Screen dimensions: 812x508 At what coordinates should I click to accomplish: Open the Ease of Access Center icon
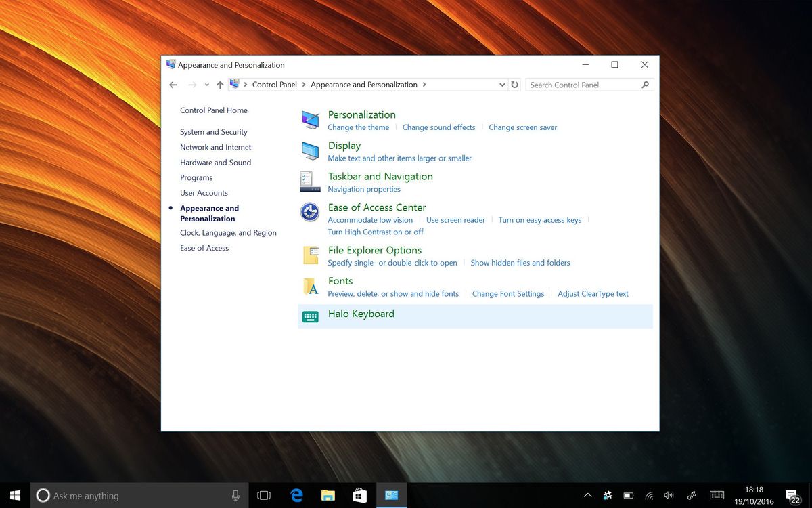tap(310, 212)
